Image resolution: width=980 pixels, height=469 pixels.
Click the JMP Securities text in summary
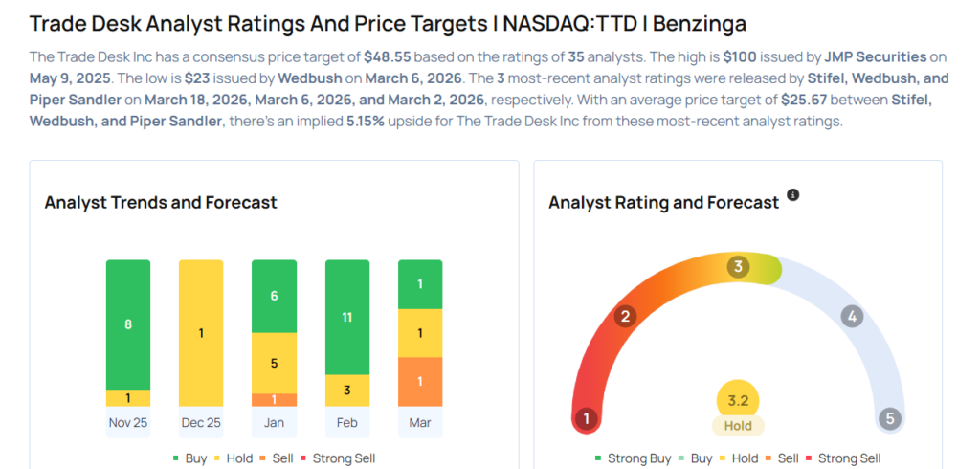(874, 57)
